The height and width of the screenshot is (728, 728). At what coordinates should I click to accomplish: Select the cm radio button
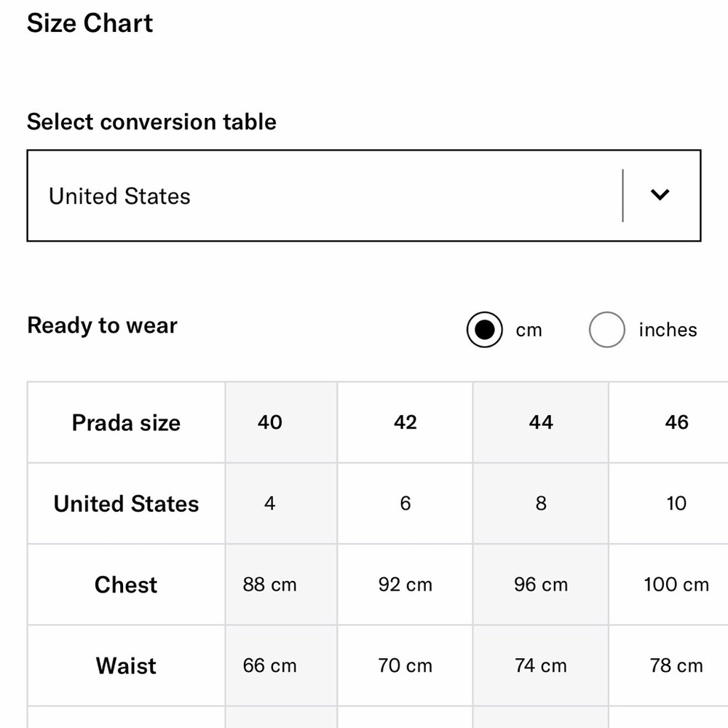484,330
